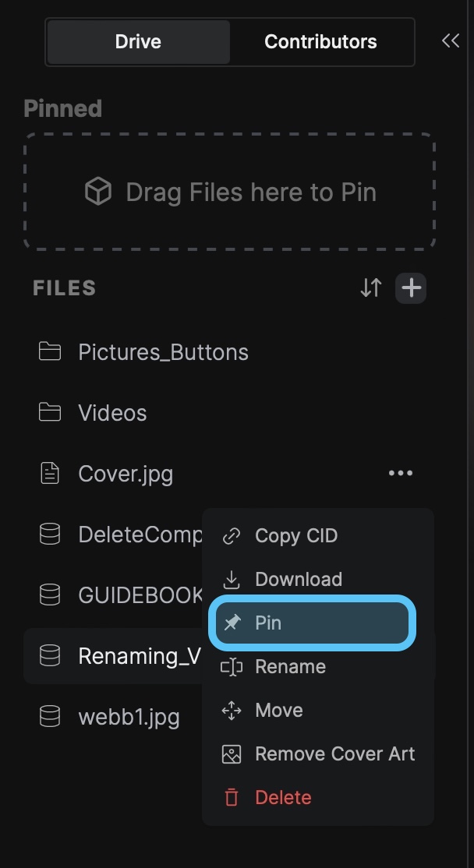Click Remove Cover Art menu option
This screenshot has width=474, height=868.
click(334, 754)
